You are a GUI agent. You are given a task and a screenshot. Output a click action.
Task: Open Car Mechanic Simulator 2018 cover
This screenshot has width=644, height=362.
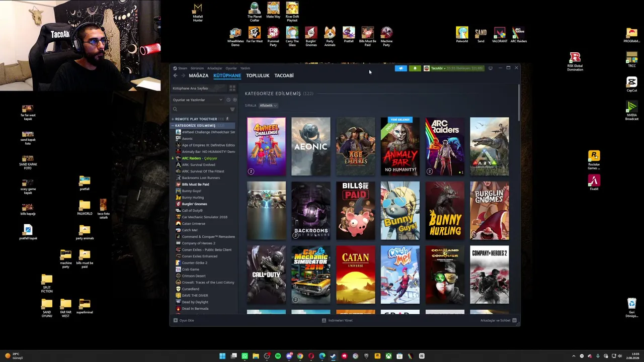311,275
